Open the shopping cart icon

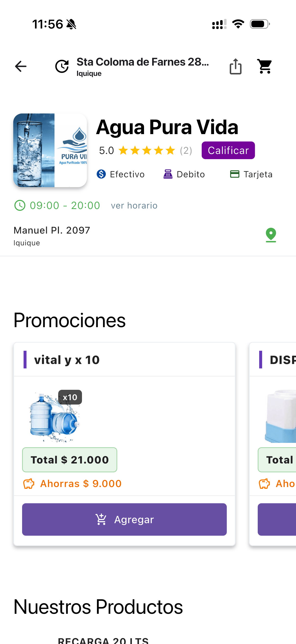pyautogui.click(x=265, y=67)
